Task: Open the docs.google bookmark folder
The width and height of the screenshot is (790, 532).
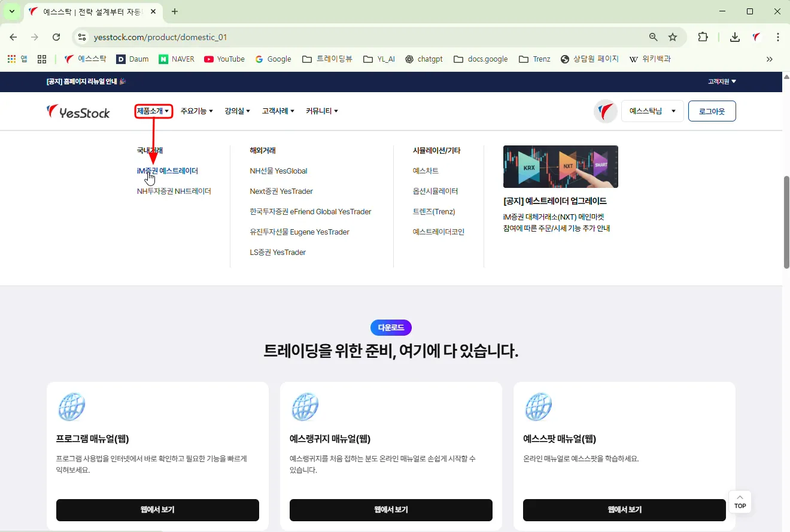Action: click(x=481, y=59)
